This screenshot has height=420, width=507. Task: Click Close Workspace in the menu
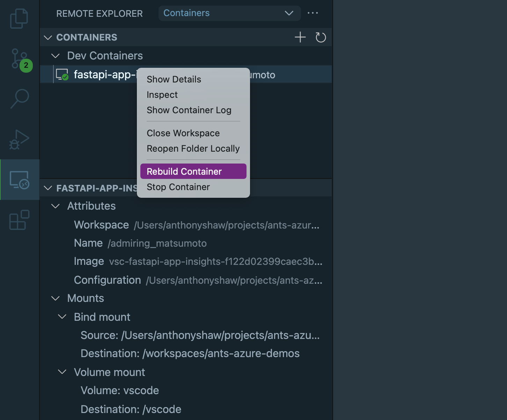(x=183, y=133)
